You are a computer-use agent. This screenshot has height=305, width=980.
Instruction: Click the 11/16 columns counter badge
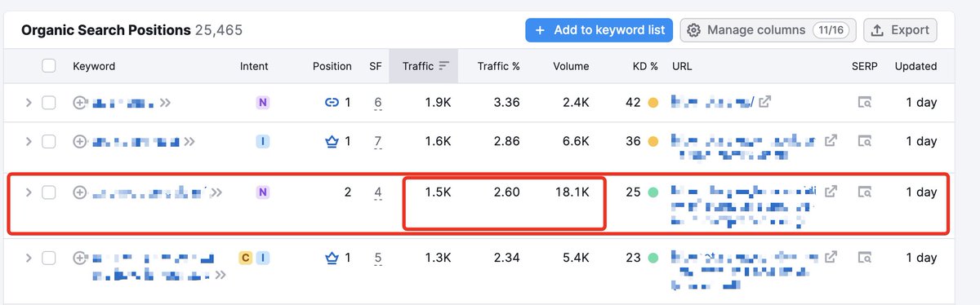[x=831, y=30]
